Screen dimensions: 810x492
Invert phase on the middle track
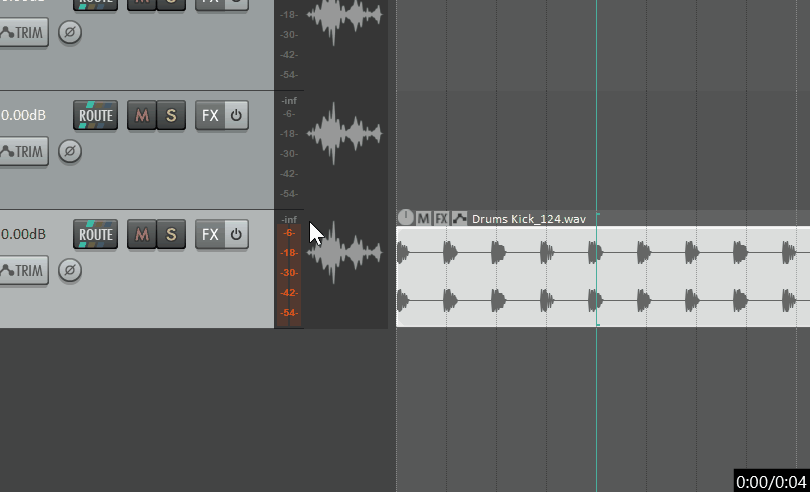pyautogui.click(x=69, y=152)
